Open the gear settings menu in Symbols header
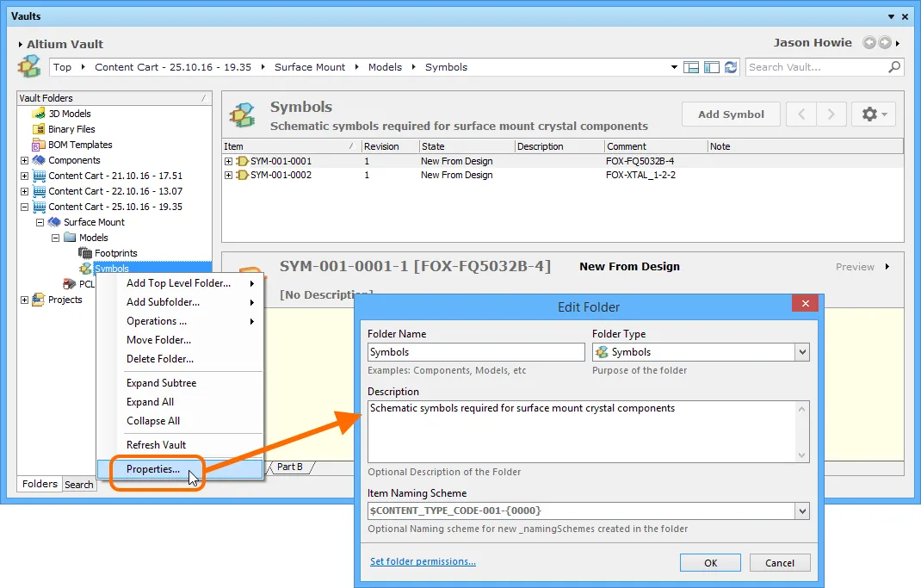 point(874,114)
